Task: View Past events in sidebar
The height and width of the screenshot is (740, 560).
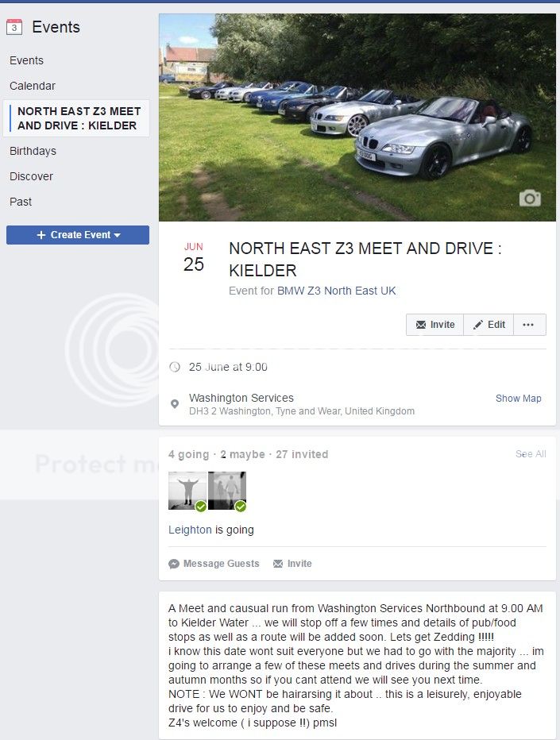Action: click(x=21, y=202)
